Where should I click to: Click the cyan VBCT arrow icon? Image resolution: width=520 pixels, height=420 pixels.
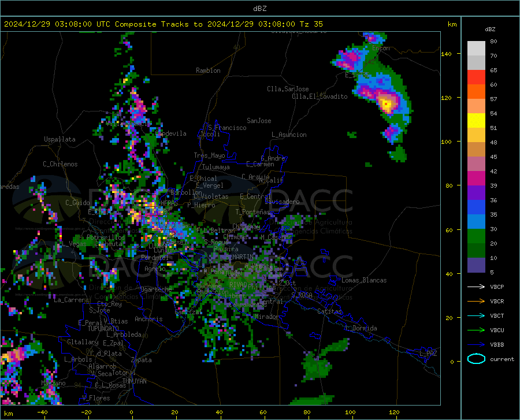(476, 315)
